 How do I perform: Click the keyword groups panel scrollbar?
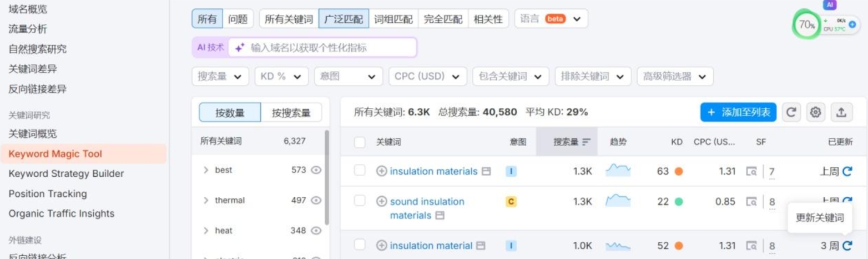(326, 177)
